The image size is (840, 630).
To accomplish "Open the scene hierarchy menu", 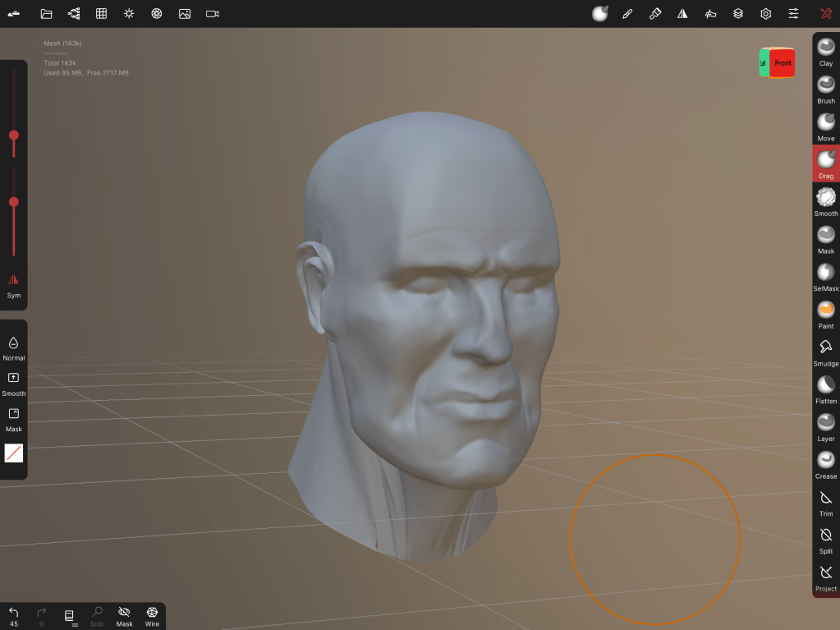I will coord(74,14).
